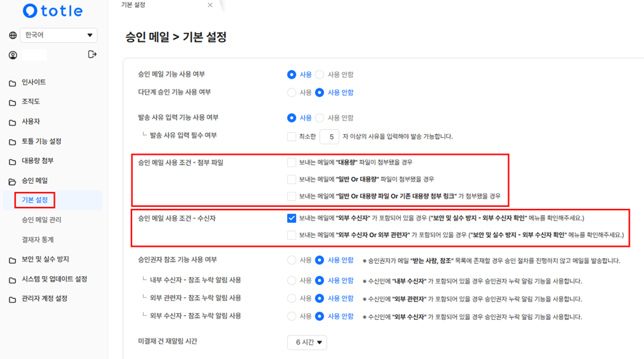Screen dimensions: 644x359
Task: Click the logout icon beside the user account
Action: [x=92, y=55]
